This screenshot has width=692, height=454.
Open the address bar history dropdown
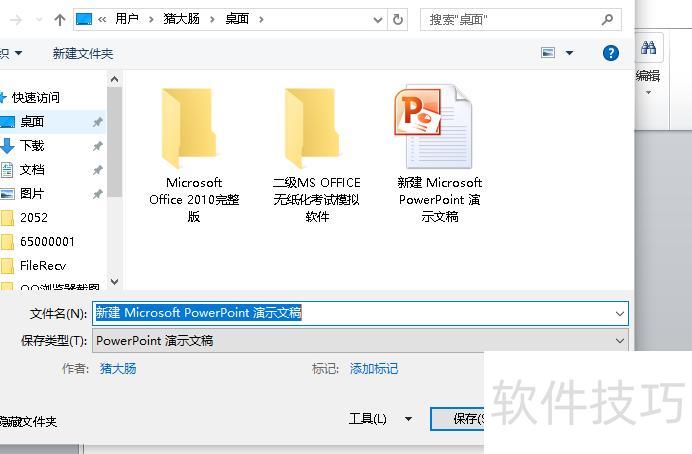(378, 19)
